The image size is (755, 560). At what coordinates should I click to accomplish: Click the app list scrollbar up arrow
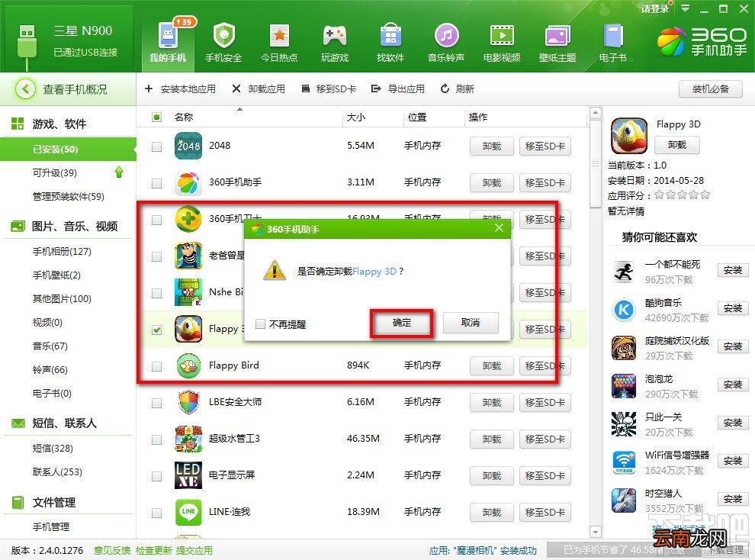point(596,113)
